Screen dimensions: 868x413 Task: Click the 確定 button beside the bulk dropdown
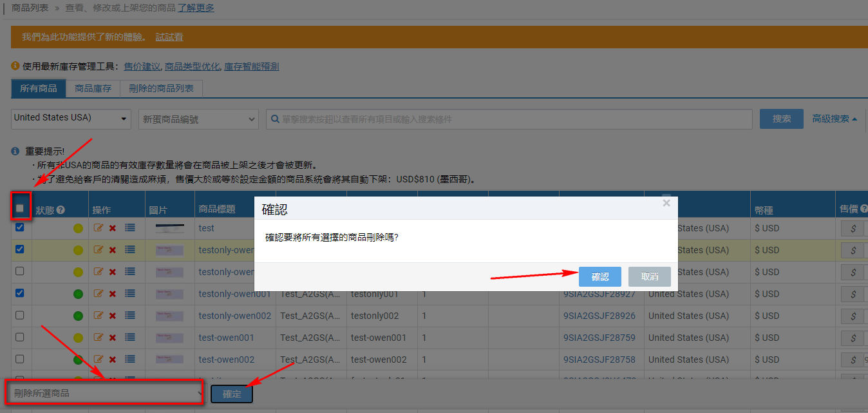pos(232,394)
